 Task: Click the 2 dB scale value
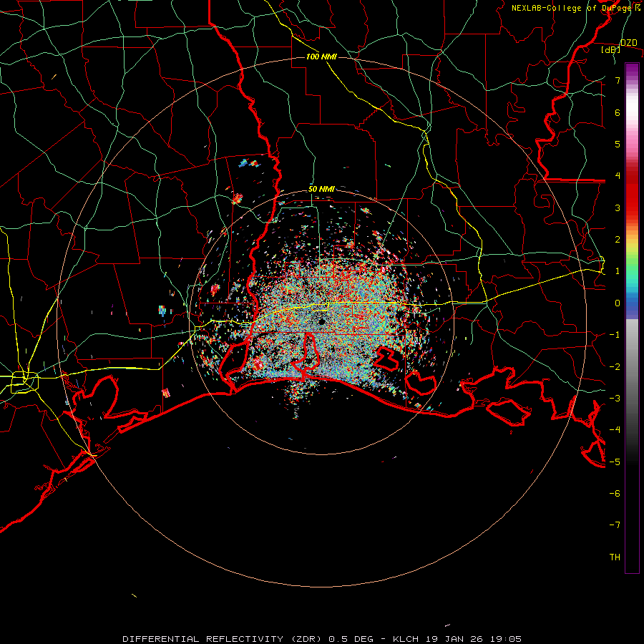pyautogui.click(x=618, y=240)
